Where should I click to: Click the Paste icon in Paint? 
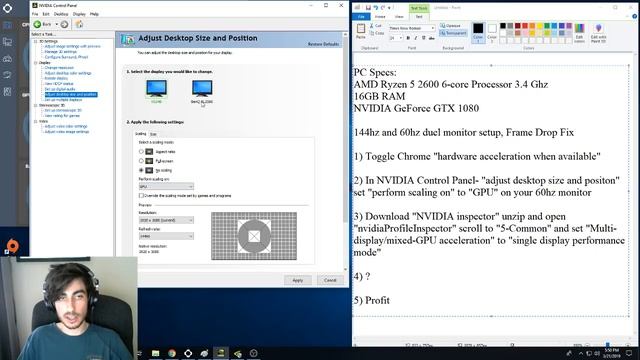pyautogui.click(x=361, y=29)
